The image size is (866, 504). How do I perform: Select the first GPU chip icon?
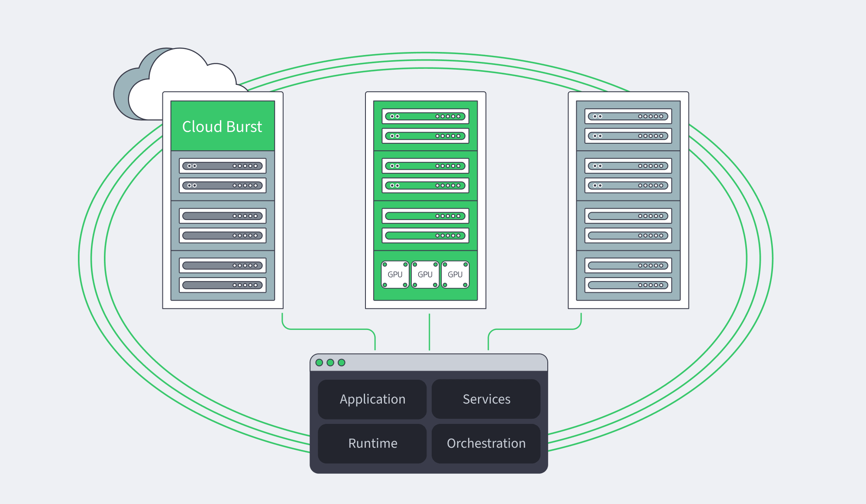coord(394,275)
